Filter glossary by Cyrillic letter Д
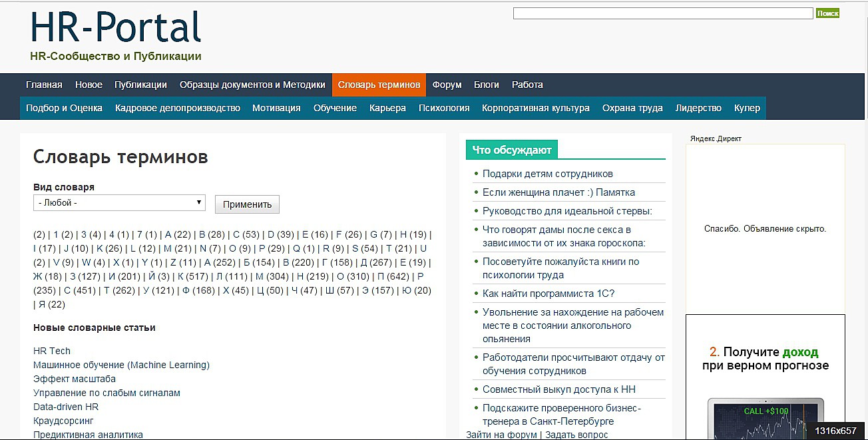Screen dimensions: 868x440 point(364,262)
